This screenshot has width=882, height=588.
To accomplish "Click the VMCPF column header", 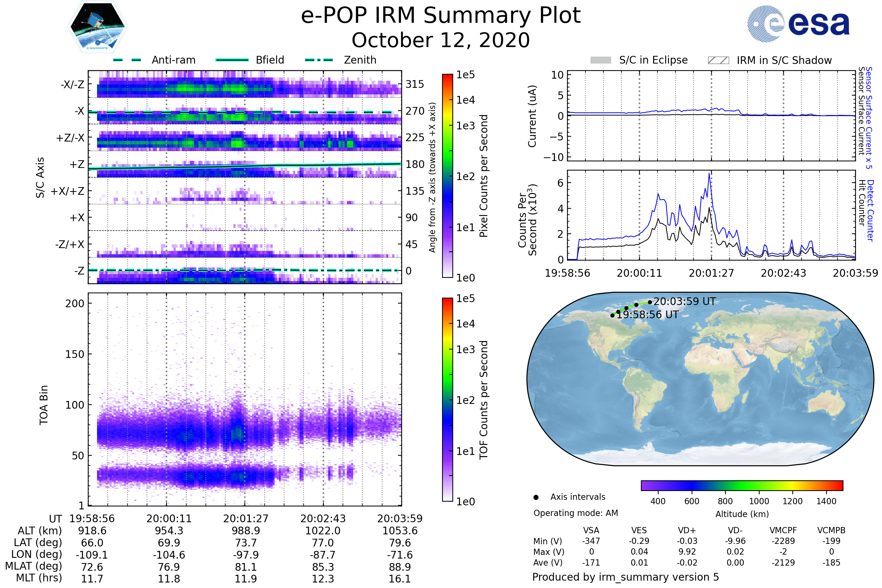I will 783,530.
